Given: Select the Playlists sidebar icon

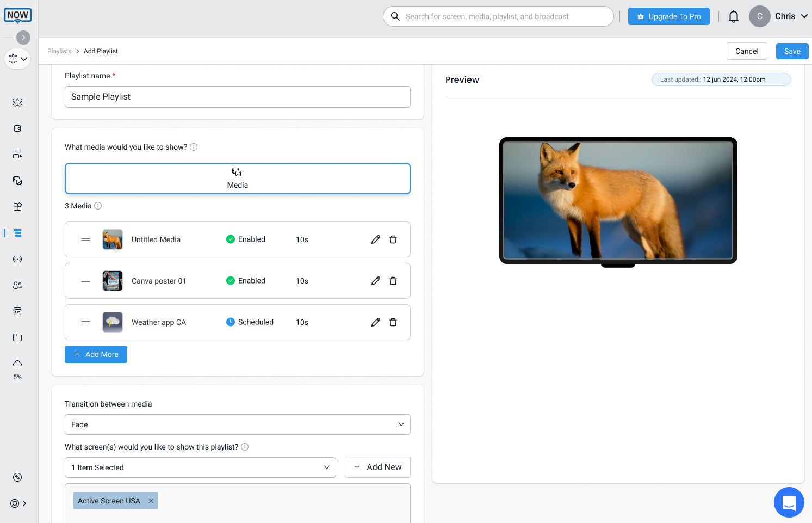Looking at the screenshot, I should 17,233.
